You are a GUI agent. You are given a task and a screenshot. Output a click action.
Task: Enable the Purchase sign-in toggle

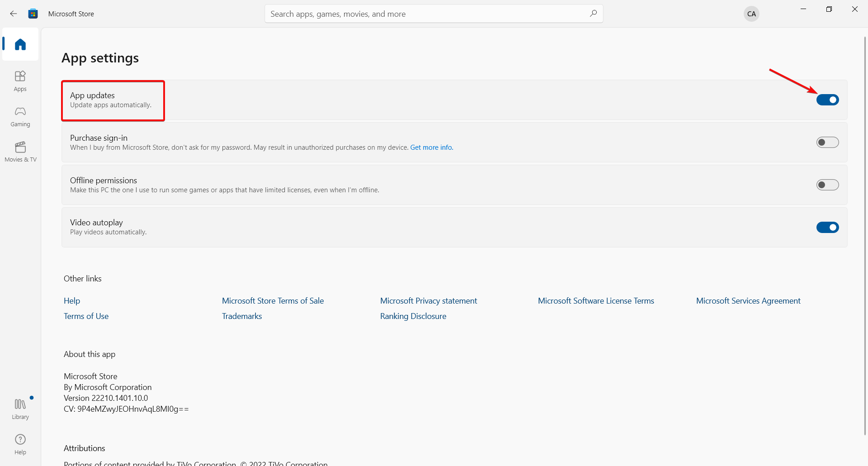pyautogui.click(x=827, y=143)
